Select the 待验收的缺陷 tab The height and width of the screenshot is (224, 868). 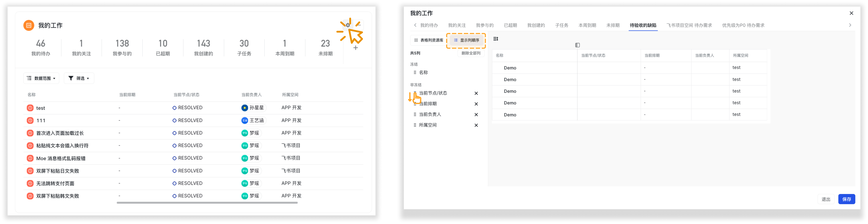pos(643,25)
